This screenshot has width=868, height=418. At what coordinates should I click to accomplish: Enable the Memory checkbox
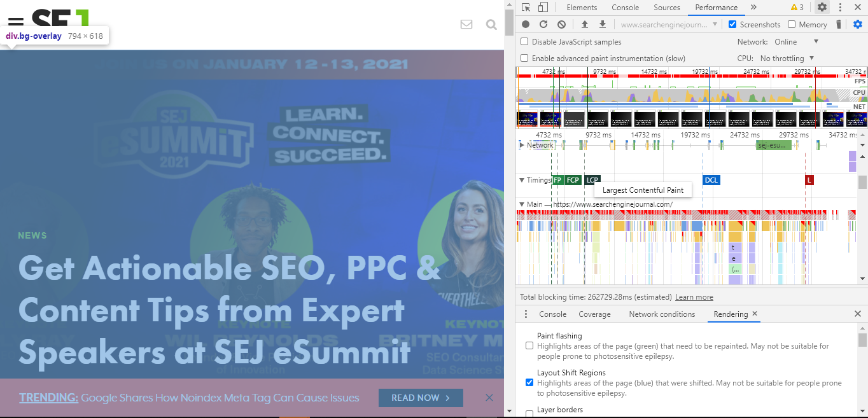(x=792, y=25)
